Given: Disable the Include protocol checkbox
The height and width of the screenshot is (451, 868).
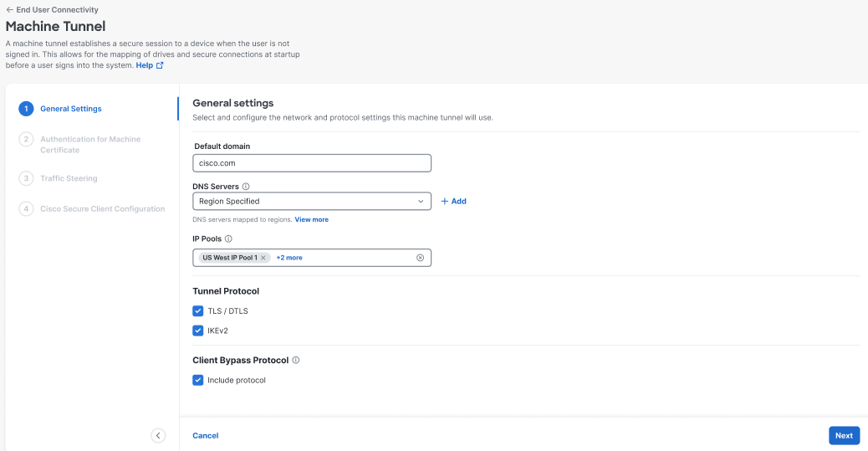Looking at the screenshot, I should click(197, 380).
